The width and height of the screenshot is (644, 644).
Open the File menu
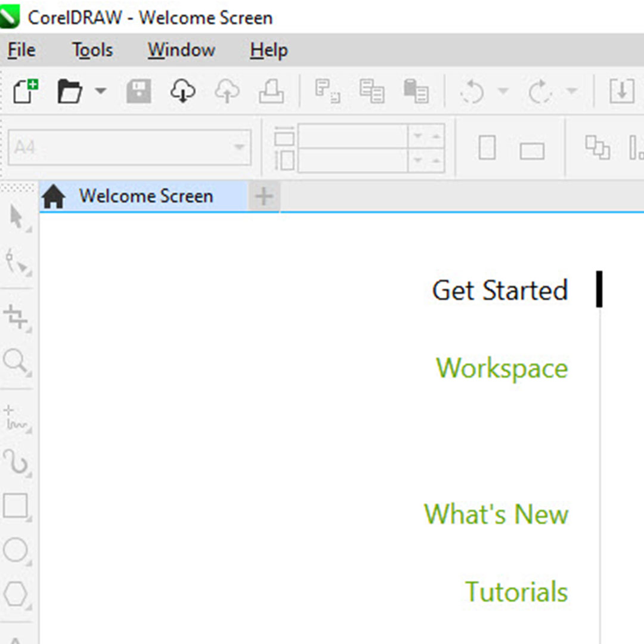click(21, 50)
